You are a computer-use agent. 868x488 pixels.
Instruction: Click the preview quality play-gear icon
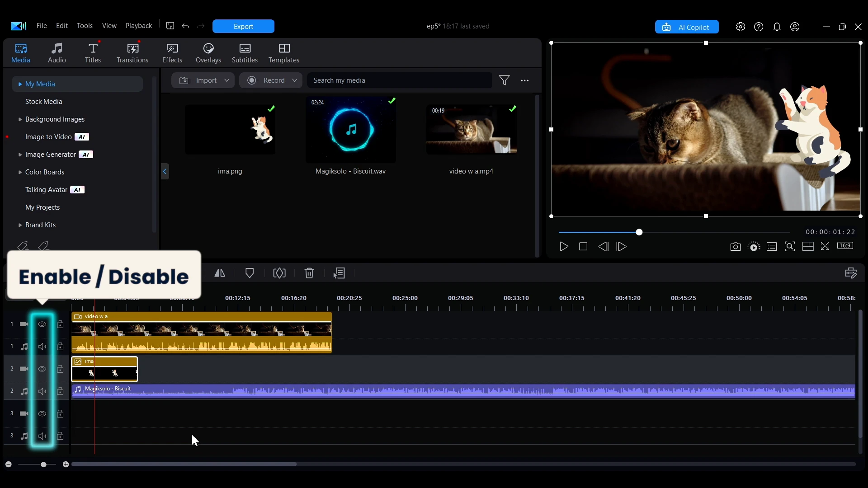pyautogui.click(x=754, y=247)
